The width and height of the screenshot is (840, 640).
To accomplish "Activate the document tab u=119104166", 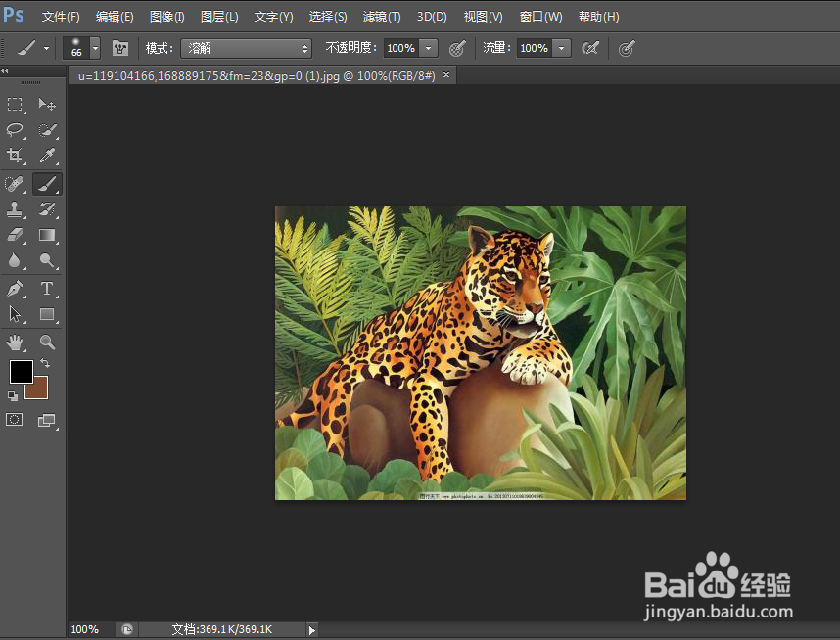I will (x=257, y=76).
